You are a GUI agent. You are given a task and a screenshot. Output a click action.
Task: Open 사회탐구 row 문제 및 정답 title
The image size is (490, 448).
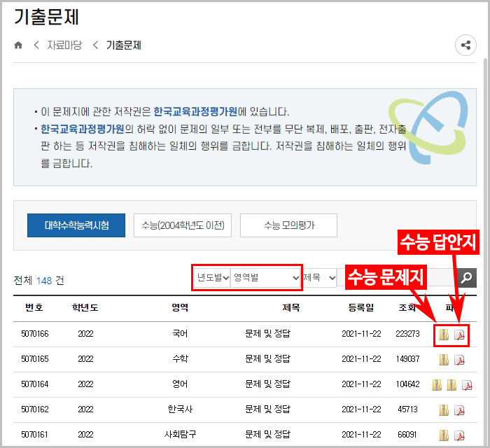tap(268, 434)
